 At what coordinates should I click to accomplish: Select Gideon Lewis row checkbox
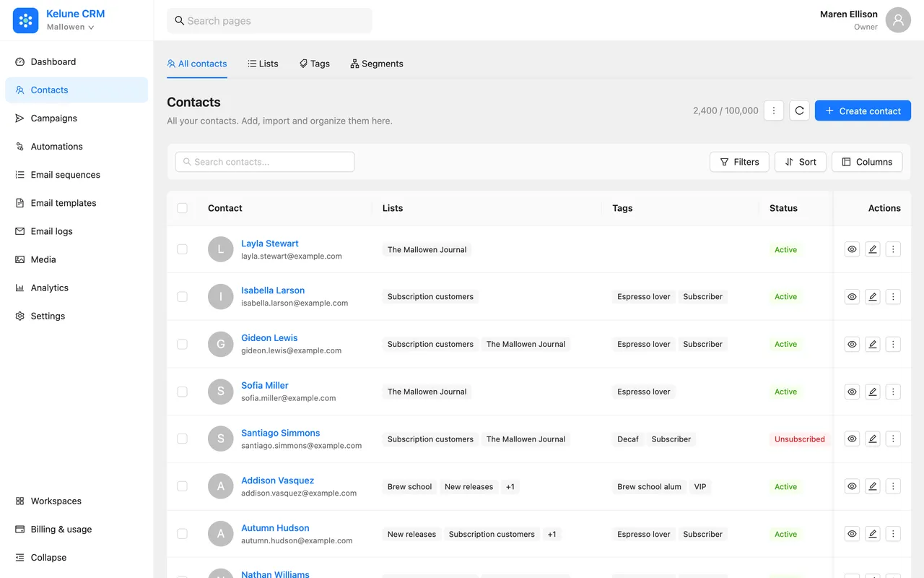click(x=182, y=344)
